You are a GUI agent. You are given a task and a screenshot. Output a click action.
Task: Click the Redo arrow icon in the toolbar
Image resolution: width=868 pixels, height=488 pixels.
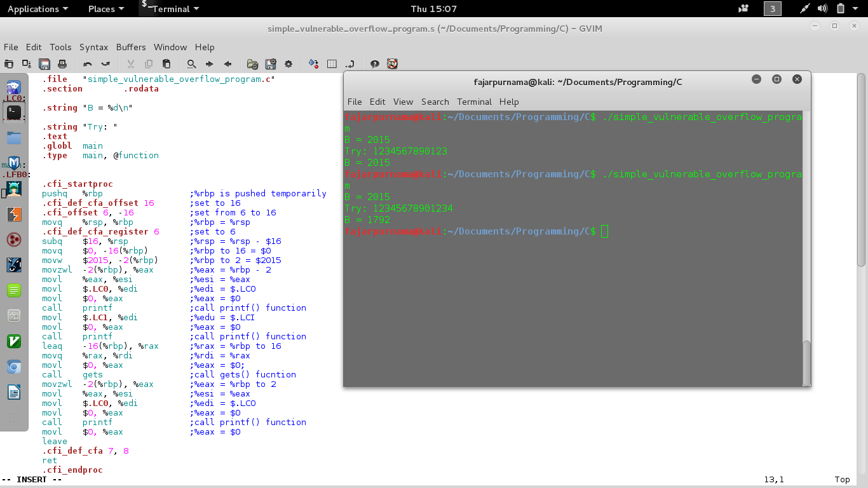pos(105,64)
